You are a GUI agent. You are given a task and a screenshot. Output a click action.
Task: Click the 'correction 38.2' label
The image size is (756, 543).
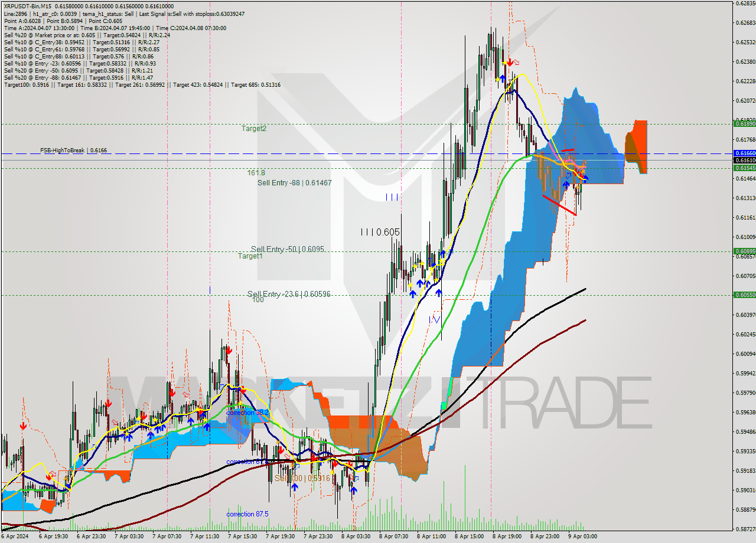coord(247,413)
